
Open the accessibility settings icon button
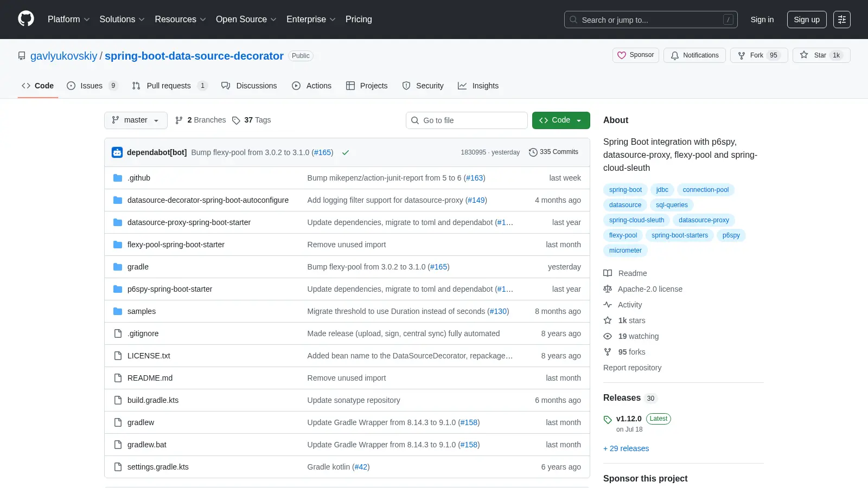click(842, 20)
